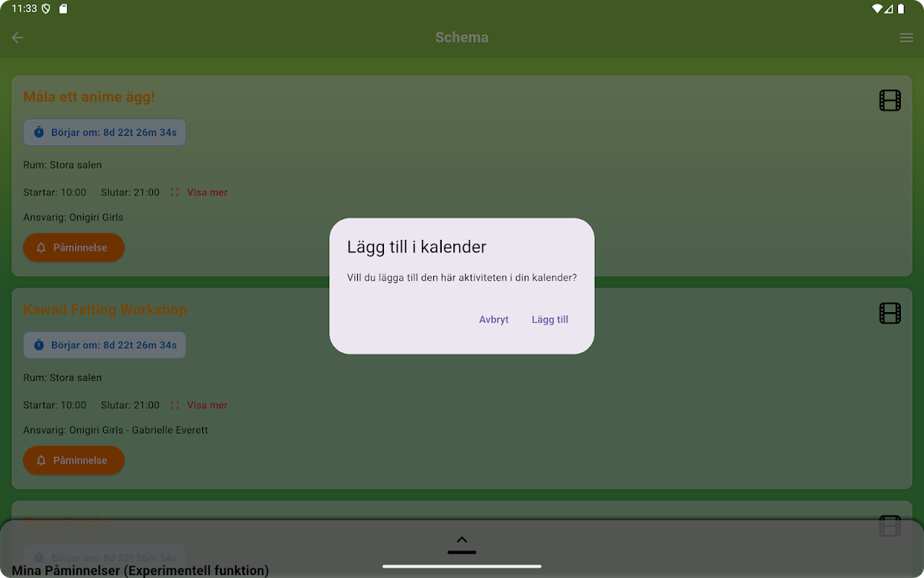Tap the clock showing 11:33
The image size is (924, 578).
coord(24,9)
